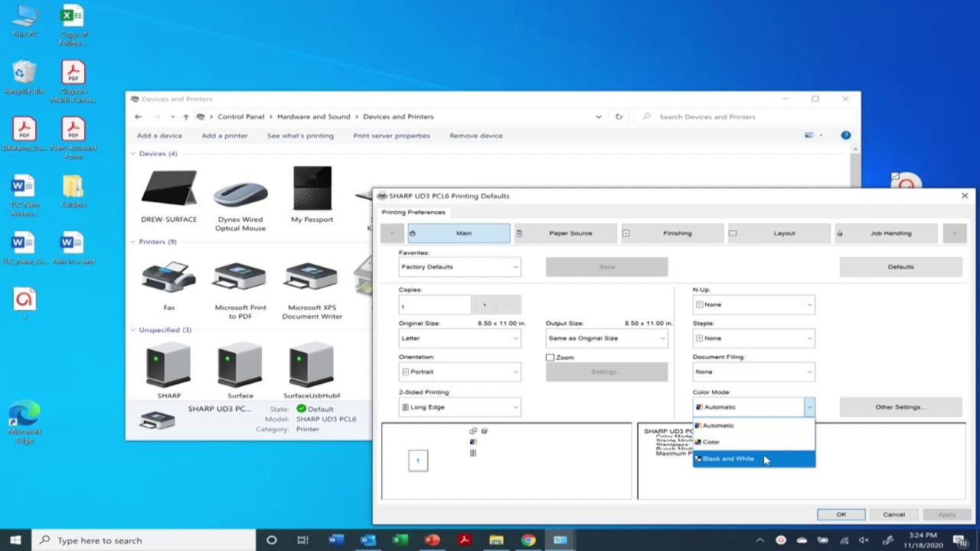Open the Microsoft Edge desktop shortcut
This screenshot has height=551, width=980.
click(24, 422)
